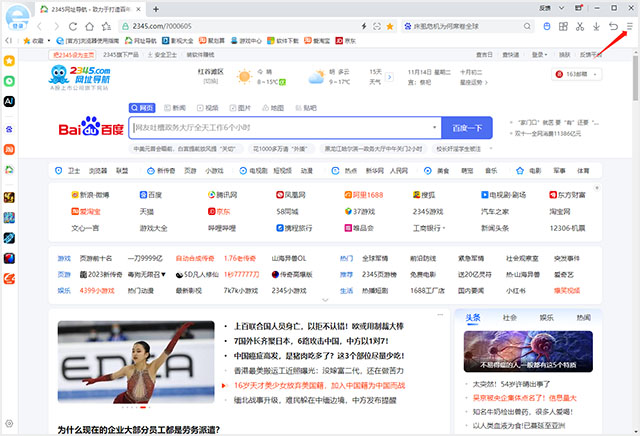The height and width of the screenshot is (436, 640).
Task: Click the scan icon in address bar
Action: click(x=377, y=27)
